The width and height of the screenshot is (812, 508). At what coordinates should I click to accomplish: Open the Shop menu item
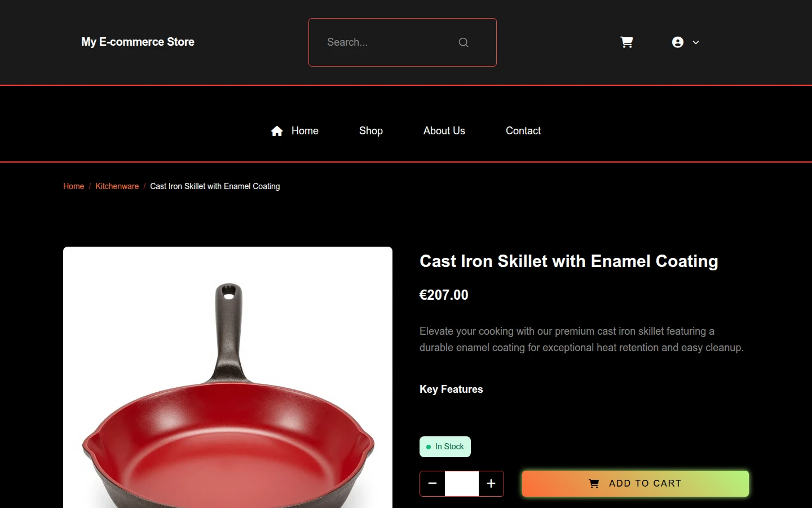[x=371, y=131]
